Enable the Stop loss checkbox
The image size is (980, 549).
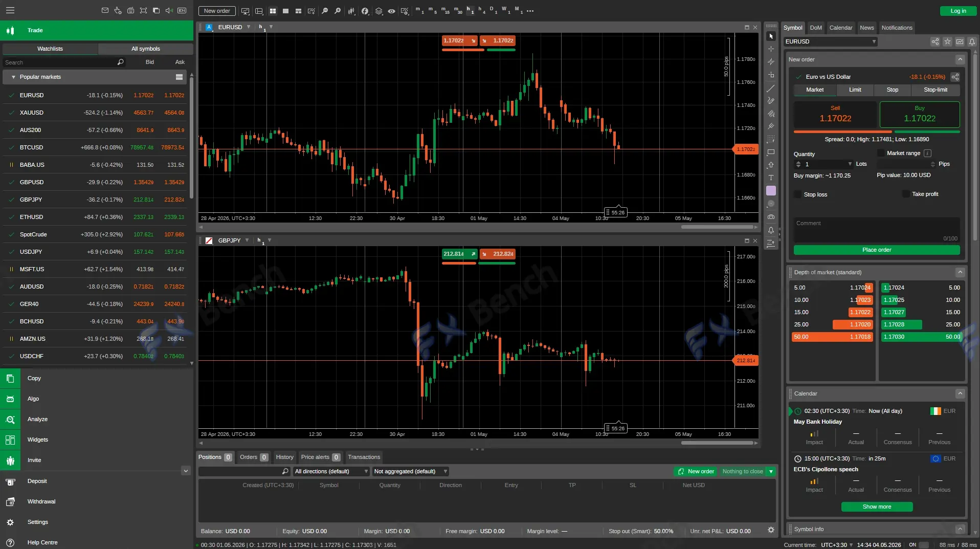click(x=797, y=194)
